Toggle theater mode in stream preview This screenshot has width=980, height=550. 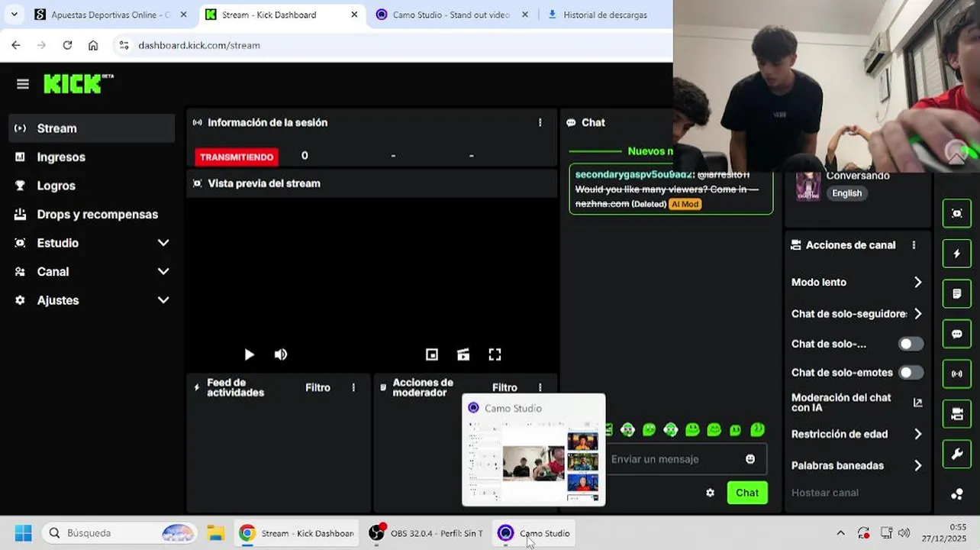[x=463, y=354]
